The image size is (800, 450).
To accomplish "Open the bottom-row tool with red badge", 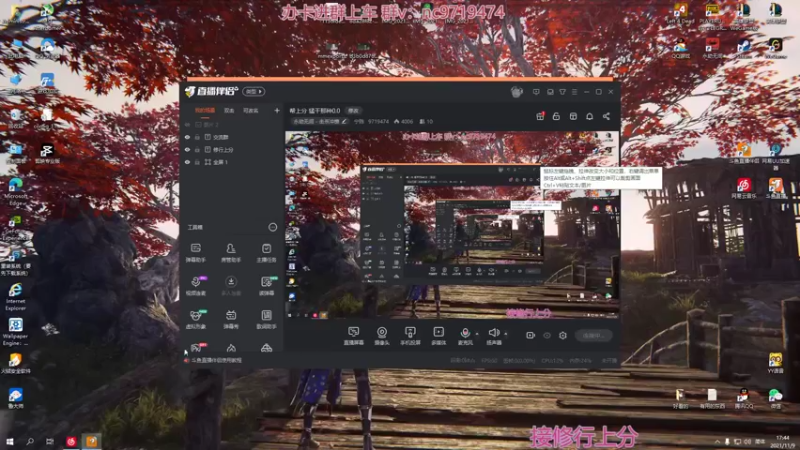I will point(196,348).
